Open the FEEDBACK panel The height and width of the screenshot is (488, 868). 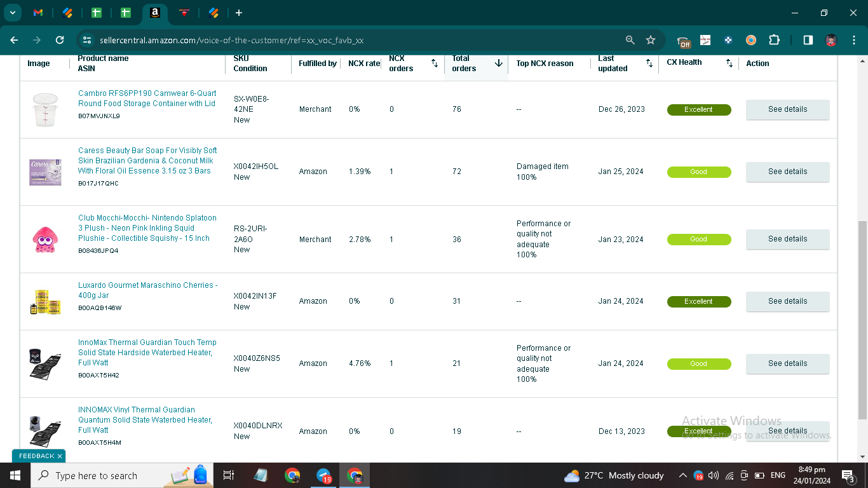click(x=36, y=456)
